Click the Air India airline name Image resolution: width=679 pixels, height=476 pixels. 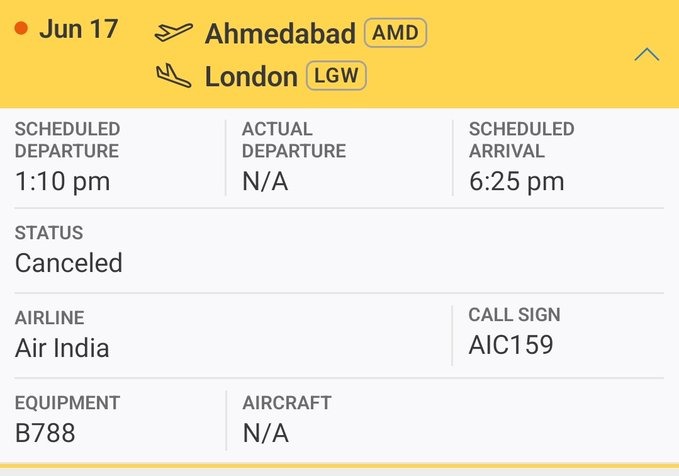(62, 348)
